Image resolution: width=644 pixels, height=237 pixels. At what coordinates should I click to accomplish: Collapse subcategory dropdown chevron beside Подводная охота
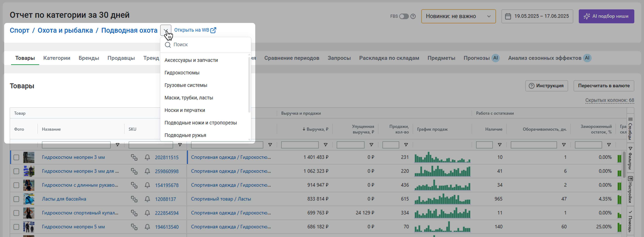coord(165,30)
